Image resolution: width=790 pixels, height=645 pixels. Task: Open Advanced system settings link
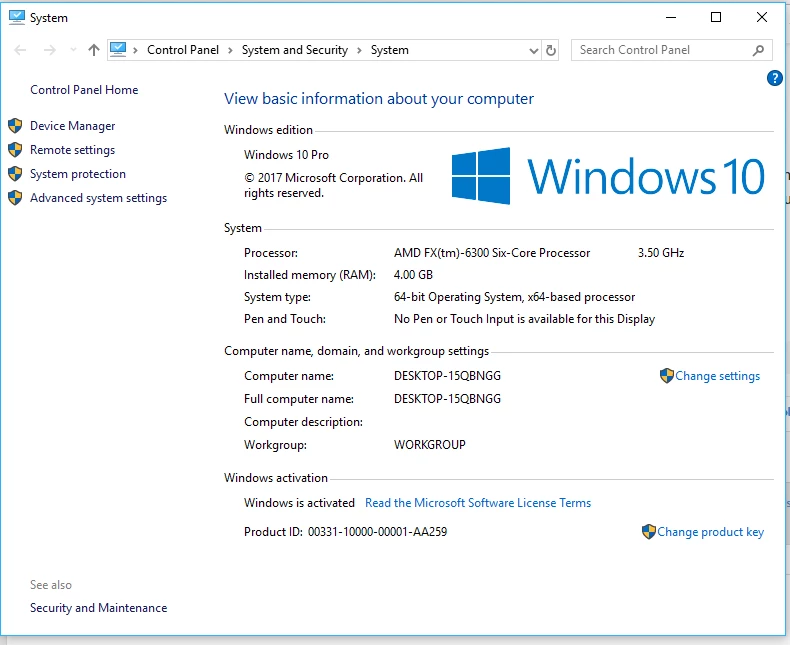click(x=98, y=198)
